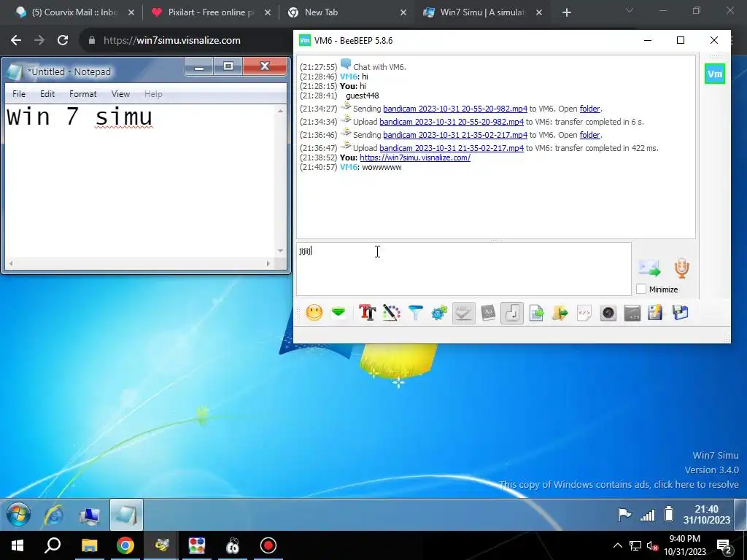747x560 pixels.
Task: Open the Sending bandicam 21-35-02-217.mp4 link
Action: 455,135
